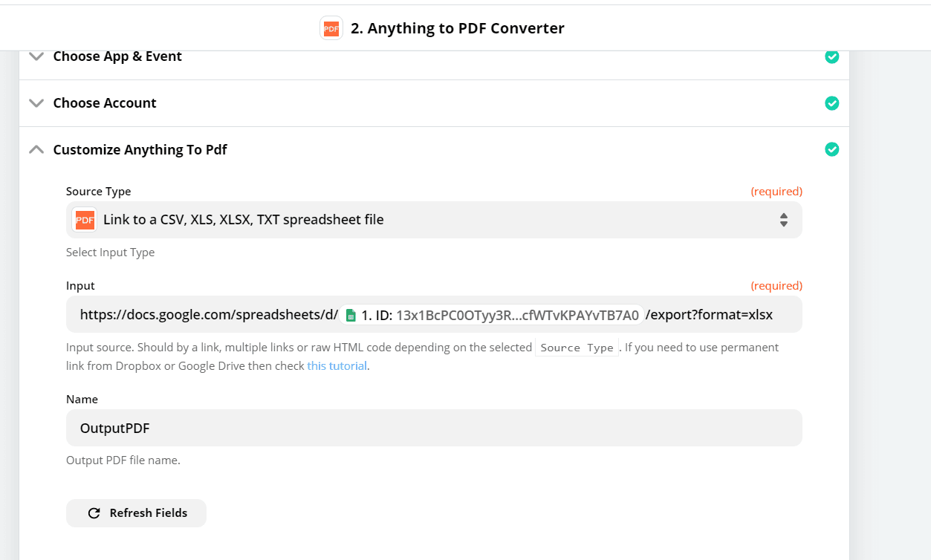This screenshot has width=931, height=560.
Task: Click the Name field containing OutputPDF
Action: pos(434,428)
